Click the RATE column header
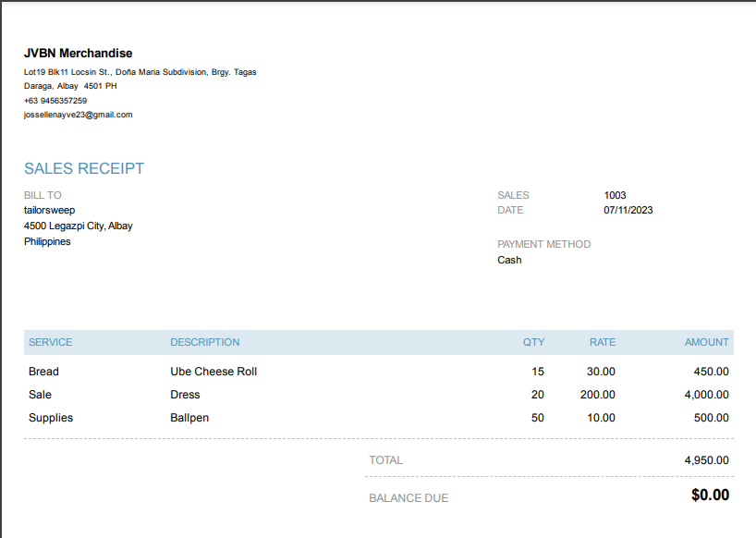Viewport: 756px width, 538px height. coord(603,342)
